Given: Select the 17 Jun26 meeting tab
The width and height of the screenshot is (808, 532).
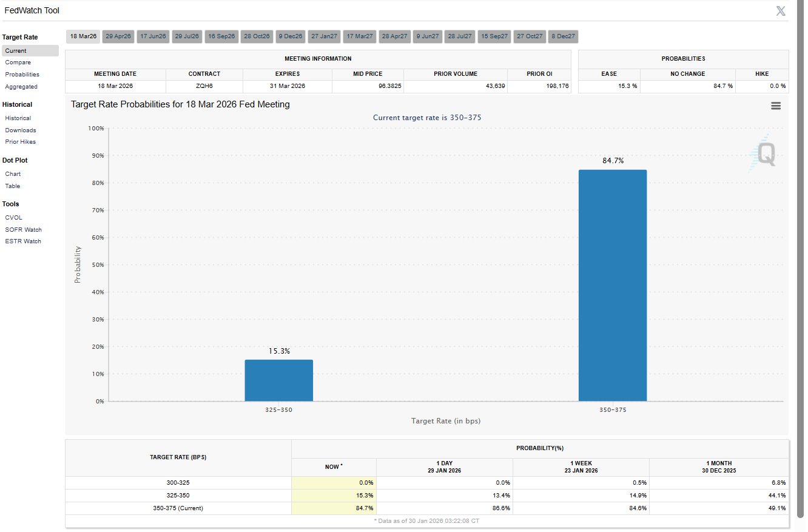Looking at the screenshot, I should [153, 36].
